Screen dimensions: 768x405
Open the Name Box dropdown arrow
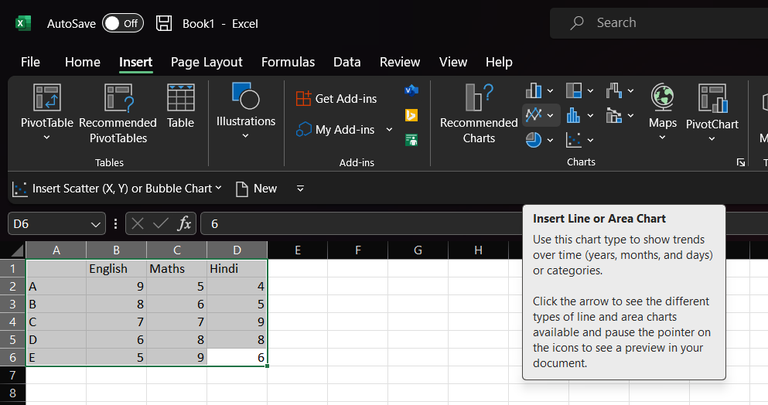[96, 224]
